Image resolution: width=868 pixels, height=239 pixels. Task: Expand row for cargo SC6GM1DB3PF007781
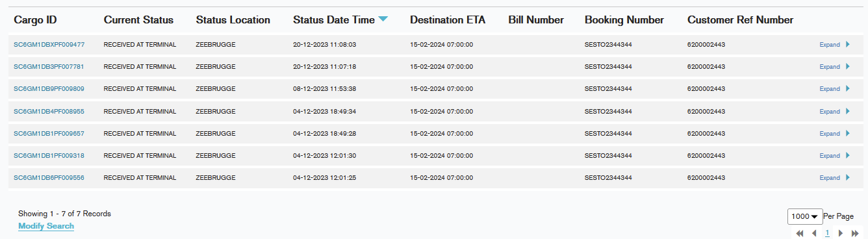click(x=830, y=67)
